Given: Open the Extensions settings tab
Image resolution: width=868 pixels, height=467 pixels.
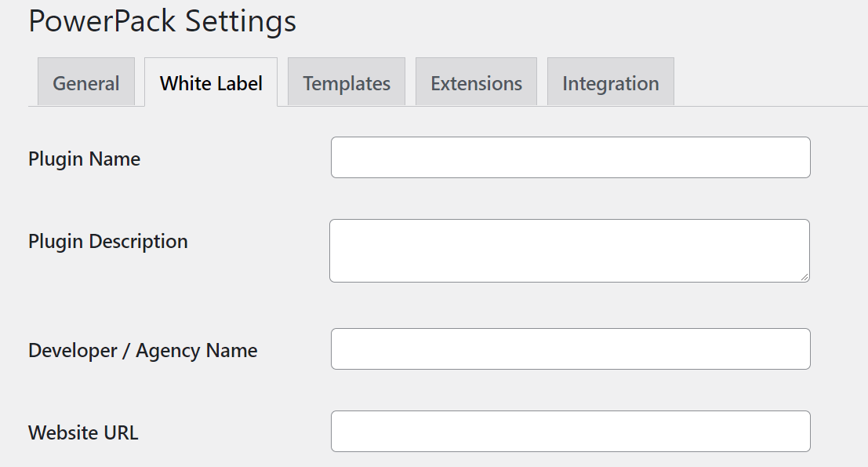Looking at the screenshot, I should point(475,82).
